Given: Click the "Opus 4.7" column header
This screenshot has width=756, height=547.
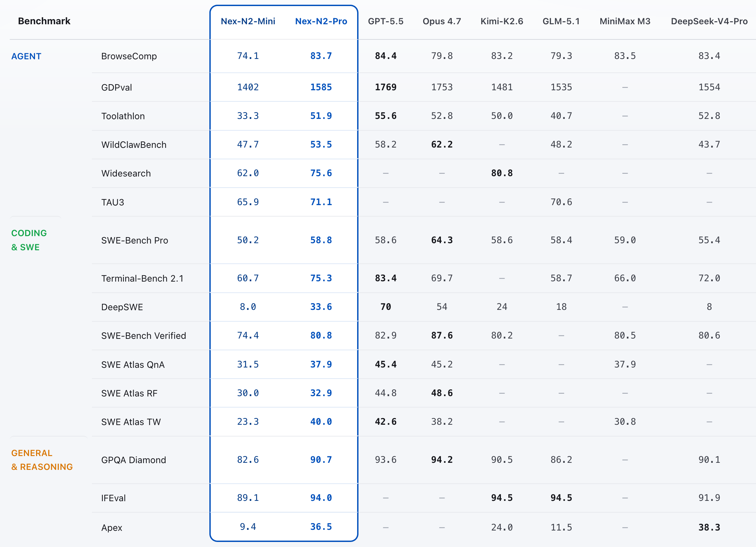Looking at the screenshot, I should (x=442, y=21).
